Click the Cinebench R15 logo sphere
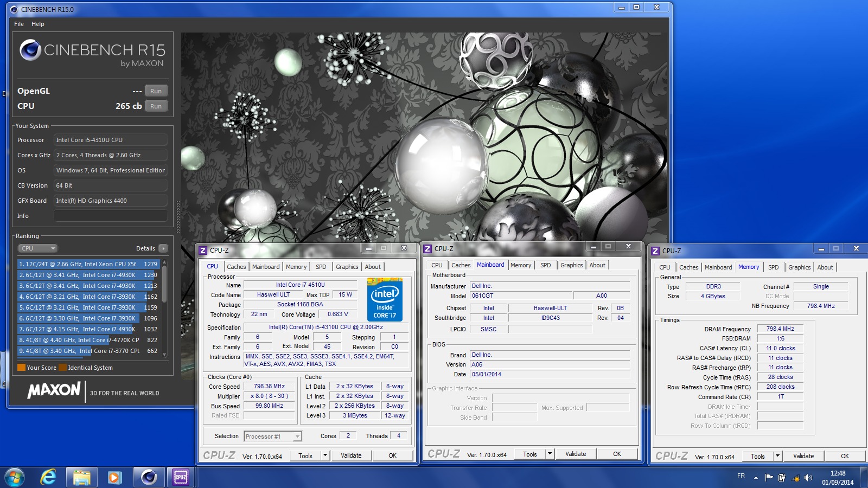This screenshot has width=868, height=488. coord(30,50)
